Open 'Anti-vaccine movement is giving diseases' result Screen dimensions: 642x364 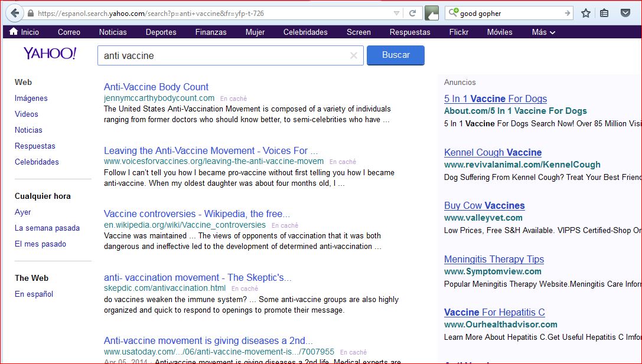(x=208, y=340)
